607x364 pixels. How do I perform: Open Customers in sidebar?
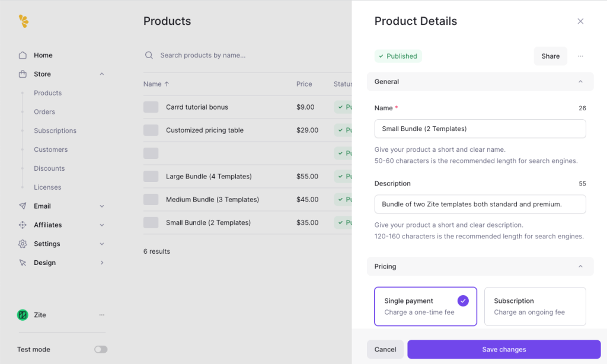51,149
